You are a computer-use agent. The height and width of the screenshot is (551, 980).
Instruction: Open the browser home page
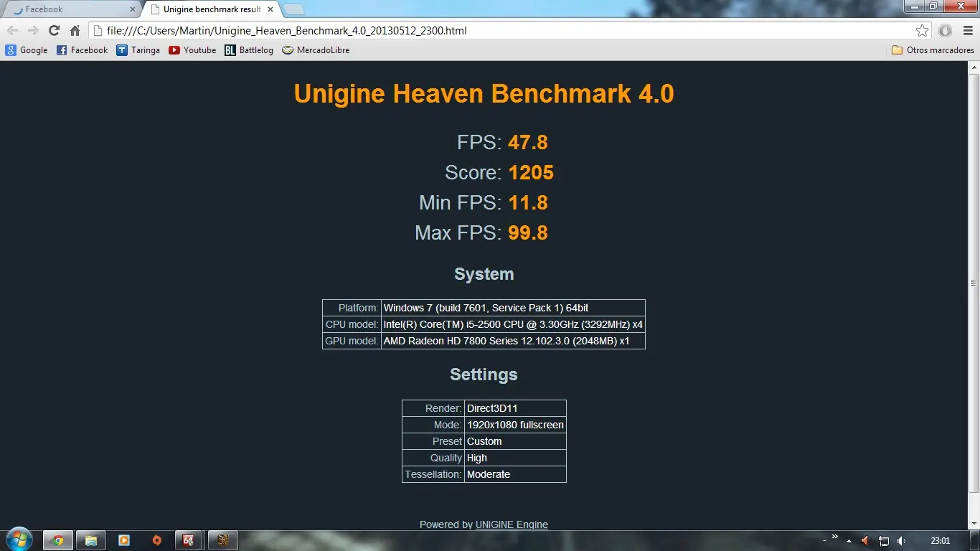coord(75,31)
